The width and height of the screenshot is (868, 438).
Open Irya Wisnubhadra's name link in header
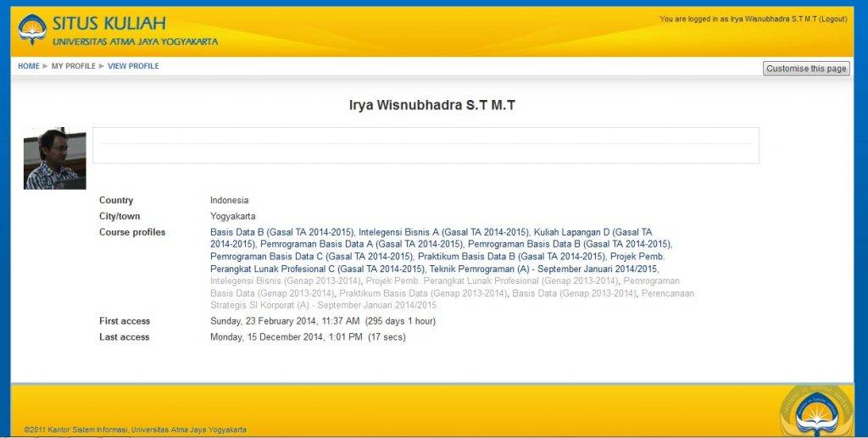[x=768, y=19]
